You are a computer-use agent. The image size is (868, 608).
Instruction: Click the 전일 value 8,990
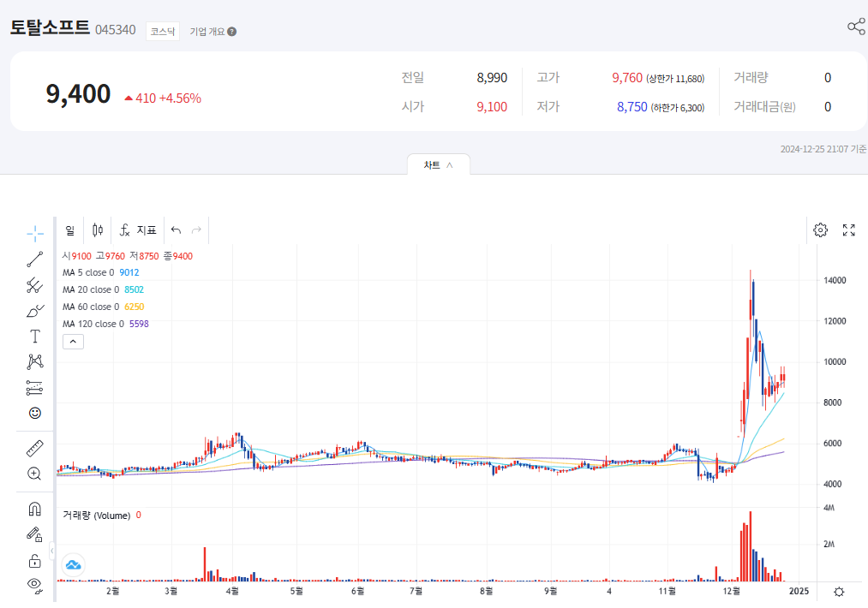tap(492, 78)
